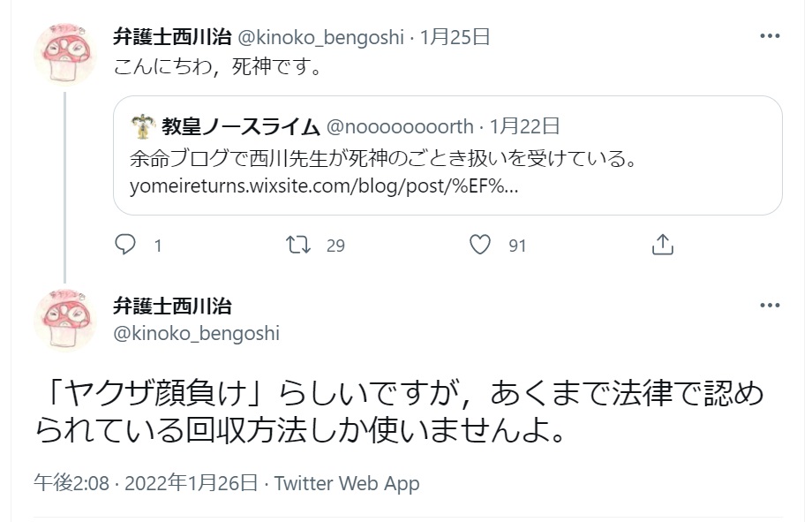The height and width of the screenshot is (522, 812).
Task: Click the Twitter Web App source label
Action: [x=347, y=483]
